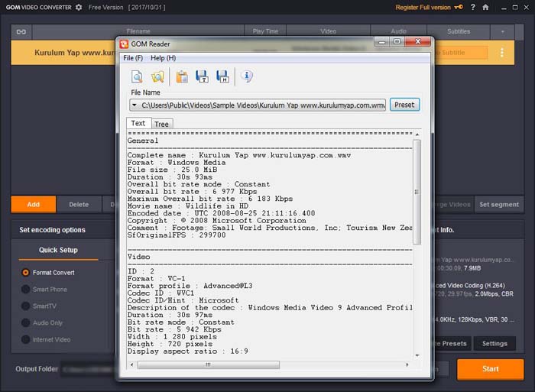This screenshot has height=392, width=535.
Task: Click GOM Reader window title icon
Action: pos(124,44)
